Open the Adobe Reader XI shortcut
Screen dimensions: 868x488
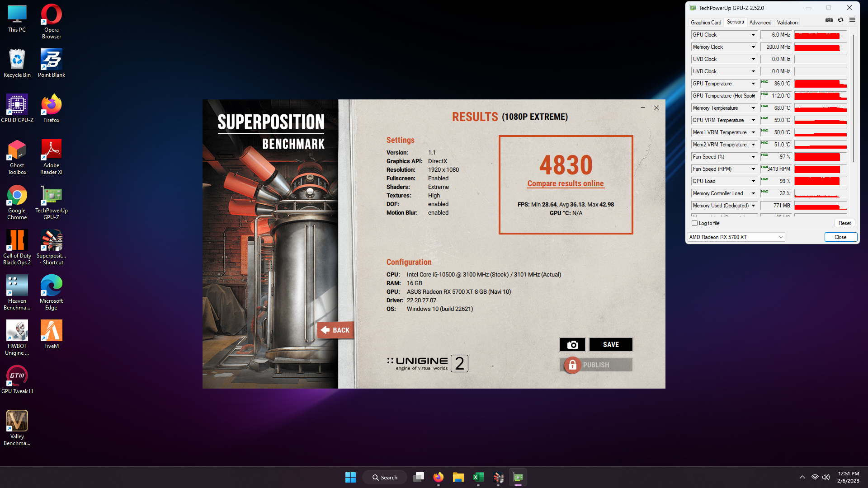pyautogui.click(x=52, y=157)
